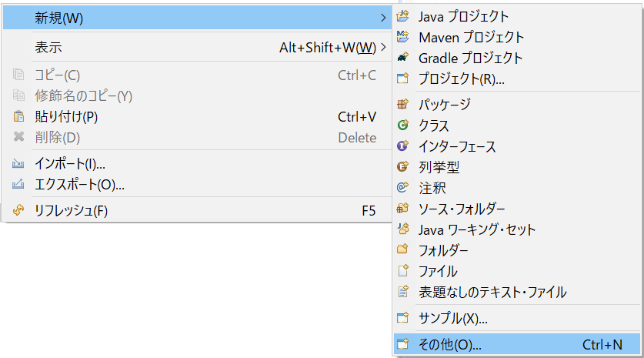
Task: Select インポート(I)... menu entry
Action: click(197, 163)
